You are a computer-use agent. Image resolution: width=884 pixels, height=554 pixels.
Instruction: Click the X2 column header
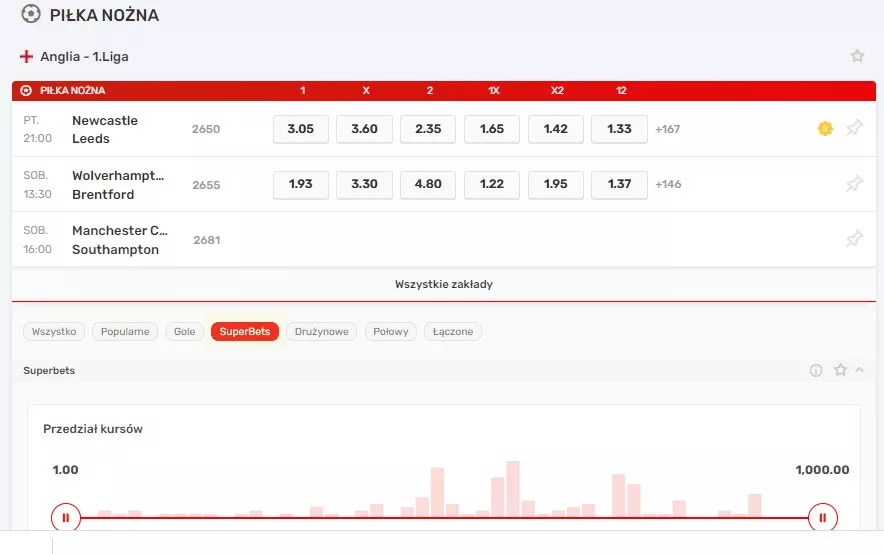(x=557, y=90)
